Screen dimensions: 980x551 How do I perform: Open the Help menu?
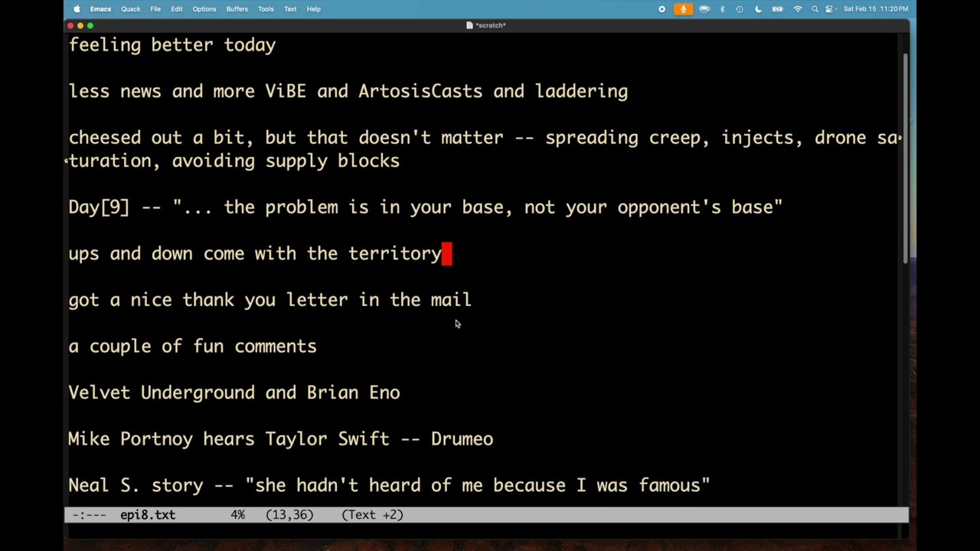coord(314,9)
